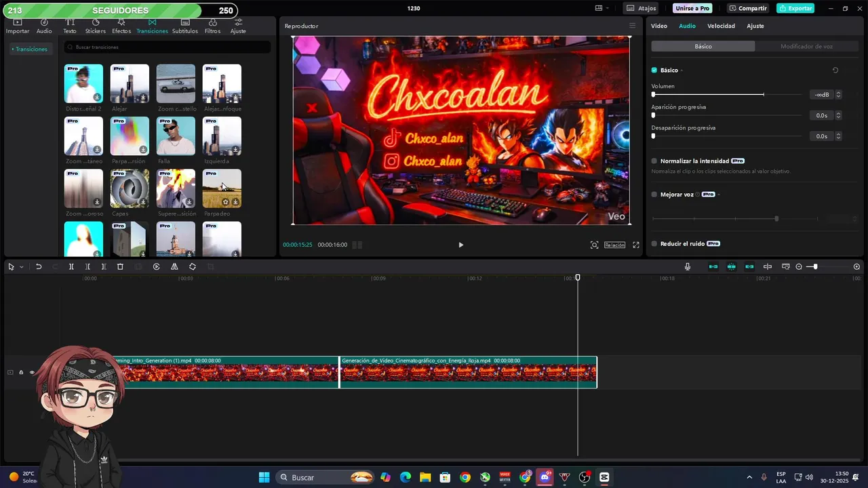
Task: Click the Desaparición progresiva slider
Action: point(726,136)
